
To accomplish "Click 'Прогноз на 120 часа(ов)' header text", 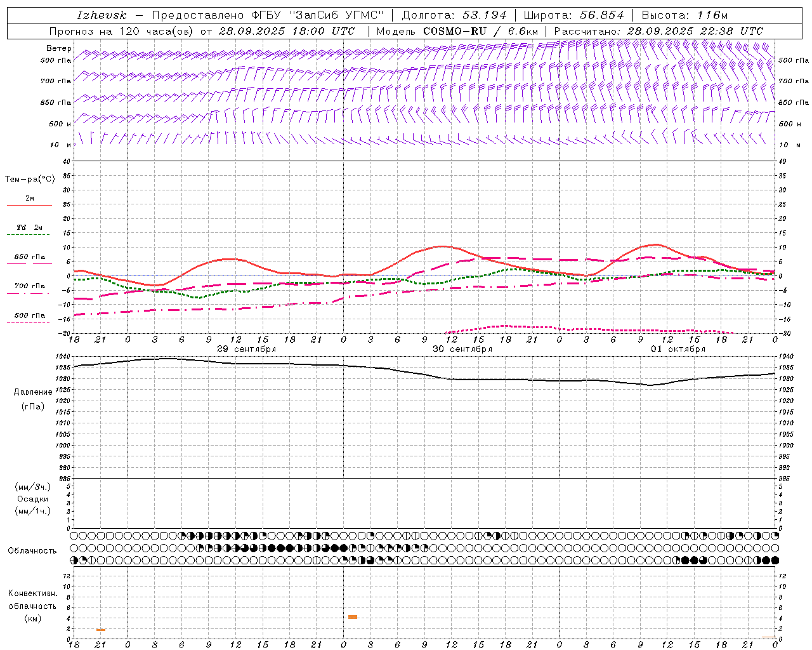I will (x=122, y=31).
